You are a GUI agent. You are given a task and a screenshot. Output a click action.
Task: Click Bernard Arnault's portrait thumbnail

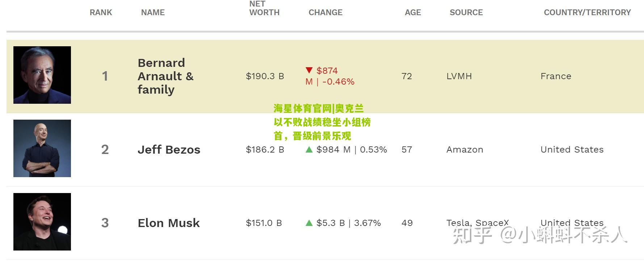(42, 75)
